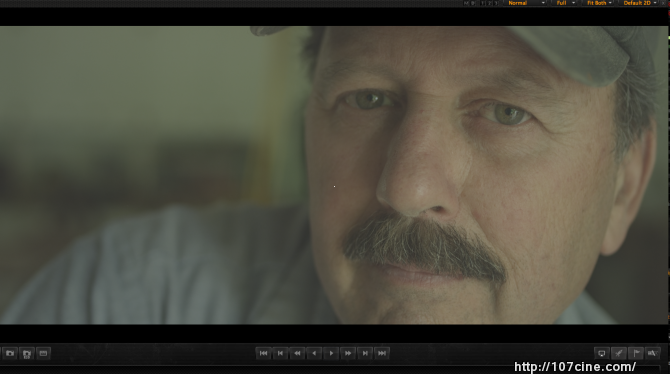Screen dimensions: 670x374
Task: Click the flag marker icon
Action: click(x=636, y=353)
